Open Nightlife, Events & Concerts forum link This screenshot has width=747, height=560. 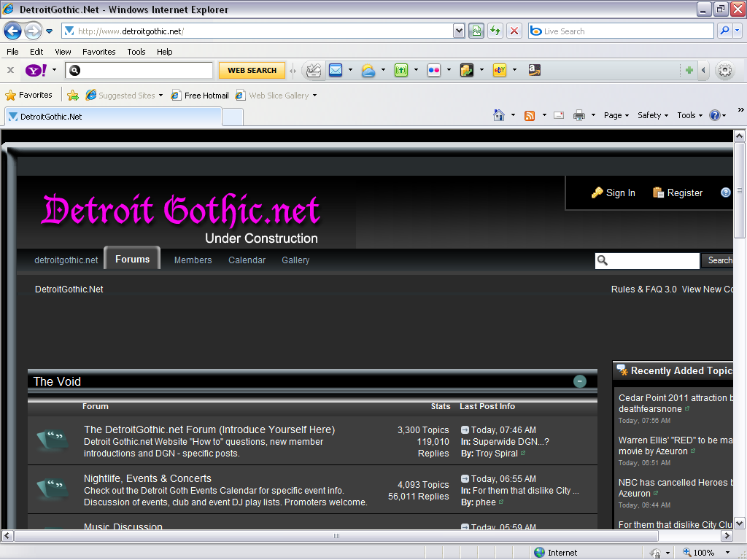pyautogui.click(x=147, y=478)
